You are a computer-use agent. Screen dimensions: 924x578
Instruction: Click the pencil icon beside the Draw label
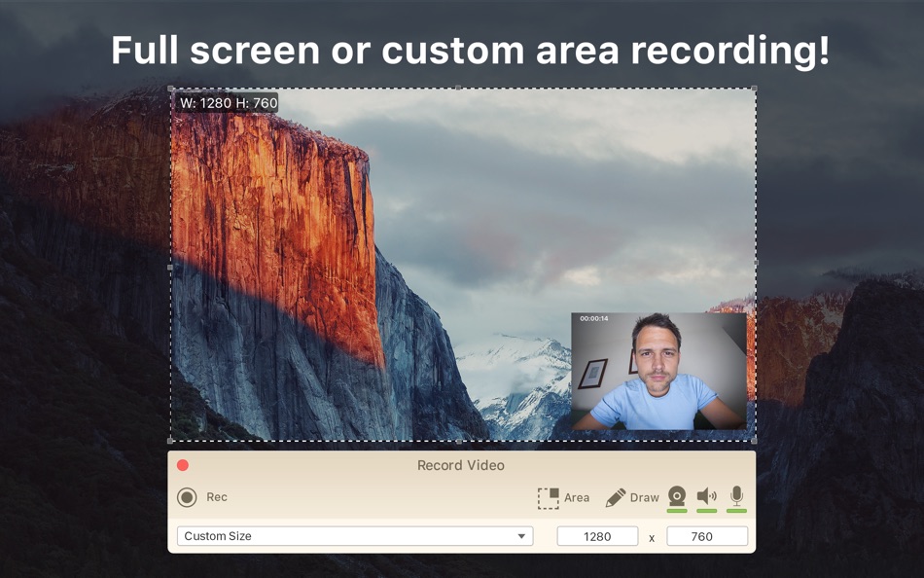coord(617,496)
